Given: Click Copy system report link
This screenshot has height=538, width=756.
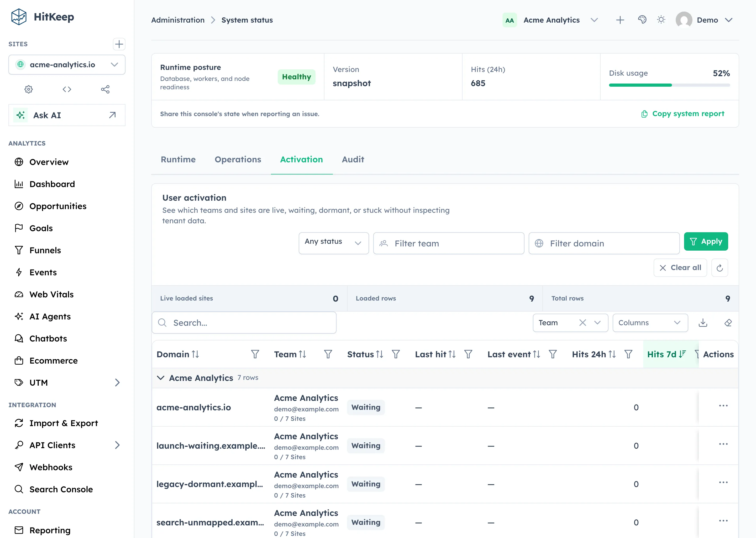Looking at the screenshot, I should 682,114.
